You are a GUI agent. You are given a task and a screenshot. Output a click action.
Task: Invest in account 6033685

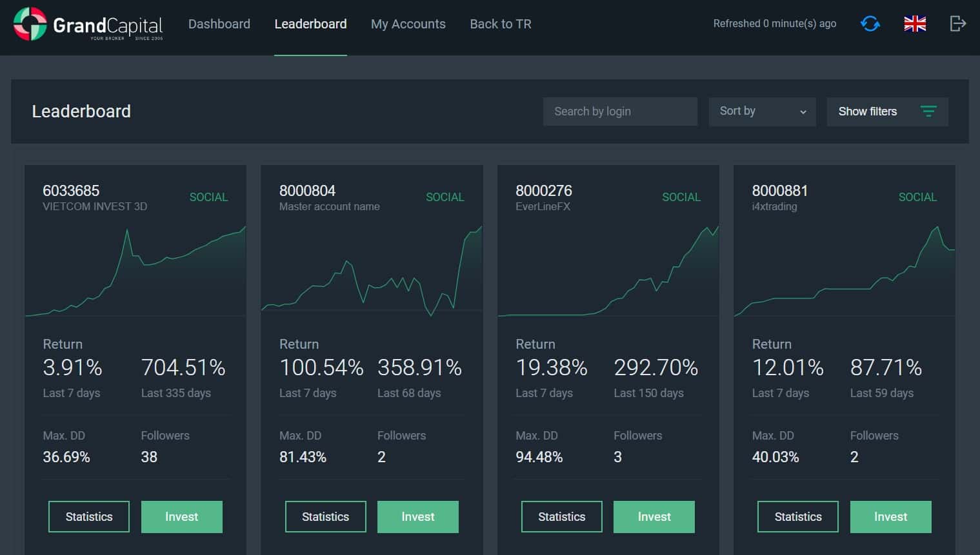tap(182, 517)
